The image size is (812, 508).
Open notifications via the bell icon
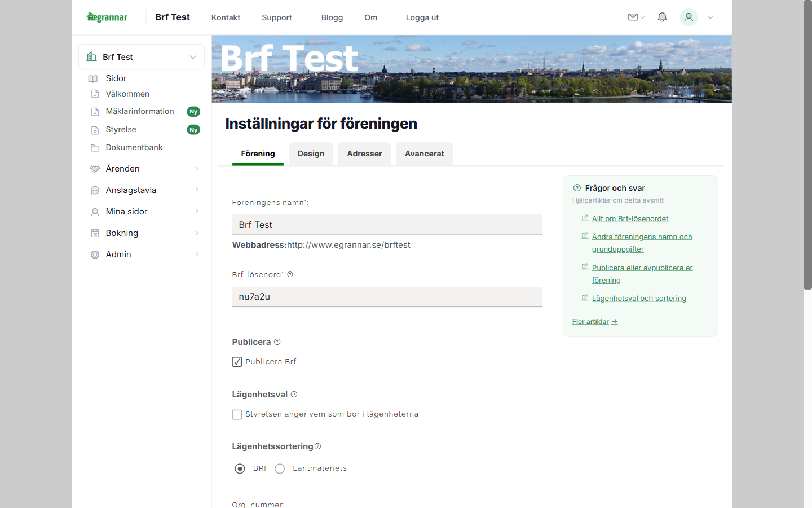(x=662, y=17)
